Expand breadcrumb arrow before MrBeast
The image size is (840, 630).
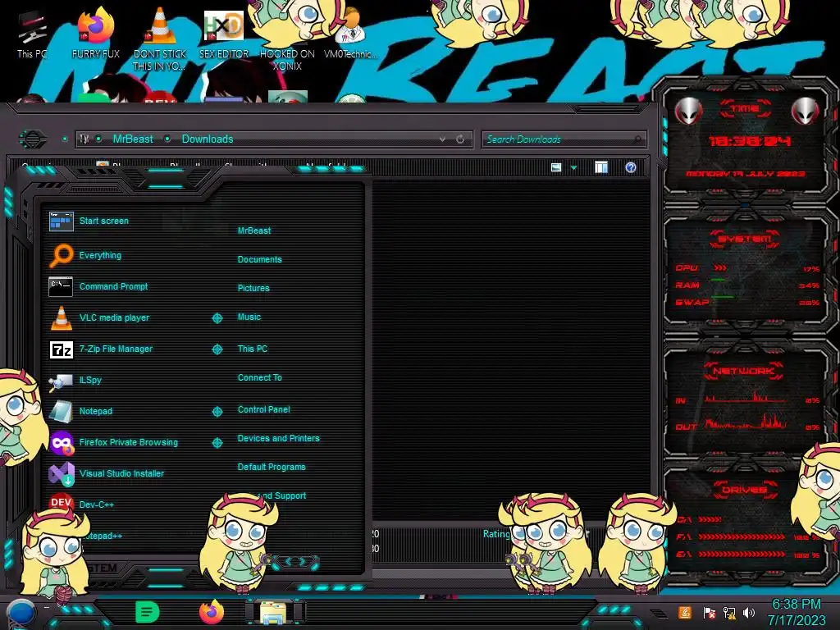point(98,139)
